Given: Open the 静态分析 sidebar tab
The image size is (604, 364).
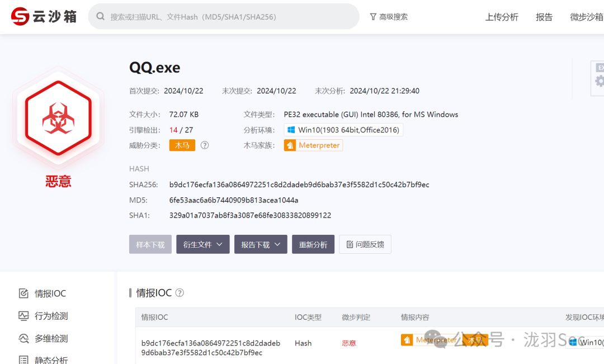Looking at the screenshot, I should click(43, 360).
